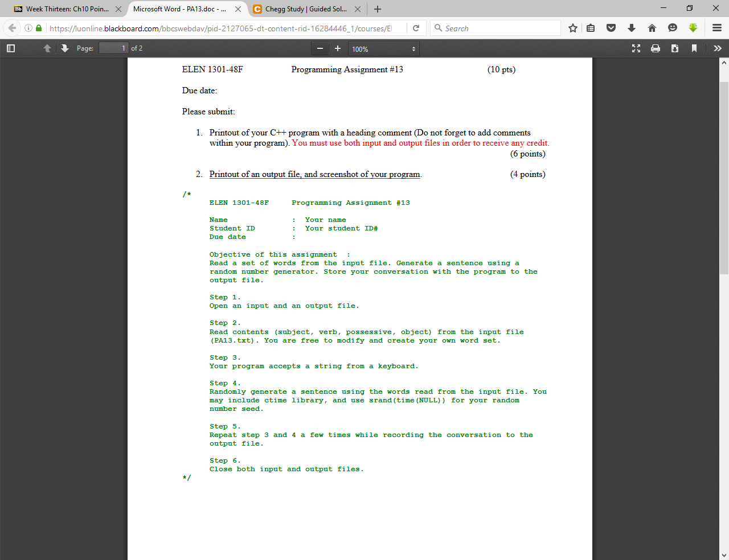Toggle the PDF sidebar panel
Viewport: 729px width, 560px height.
click(x=10, y=48)
